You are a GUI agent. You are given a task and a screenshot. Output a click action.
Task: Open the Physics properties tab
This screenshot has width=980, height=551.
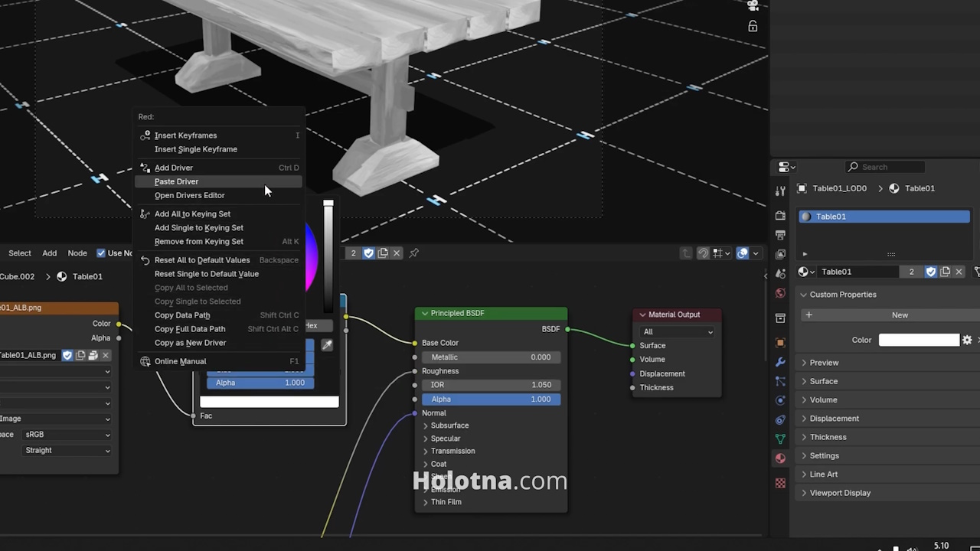pyautogui.click(x=780, y=400)
